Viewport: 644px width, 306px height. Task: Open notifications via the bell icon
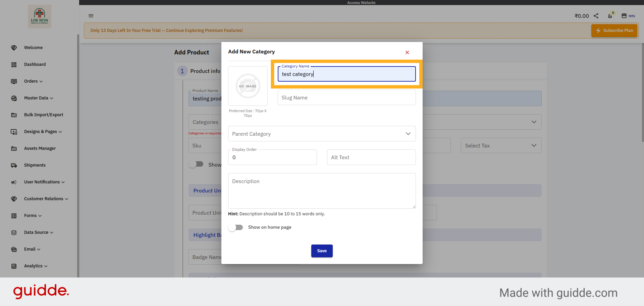pos(610,16)
